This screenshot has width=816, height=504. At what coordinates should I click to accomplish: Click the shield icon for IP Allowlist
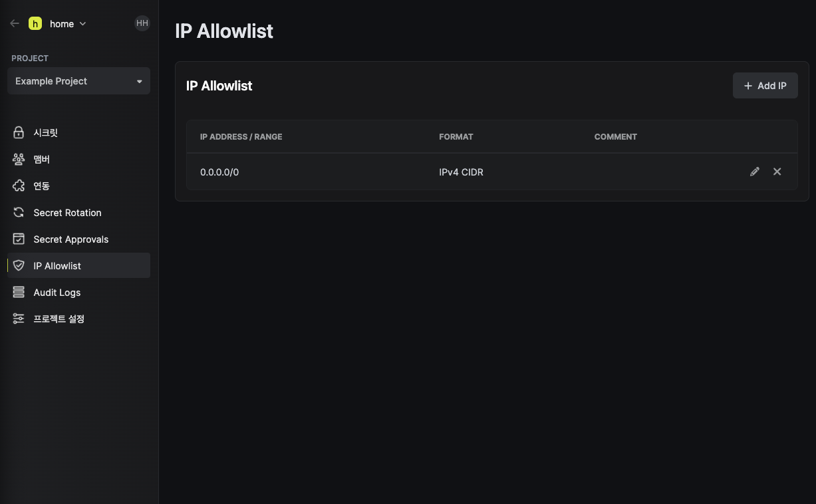click(19, 265)
